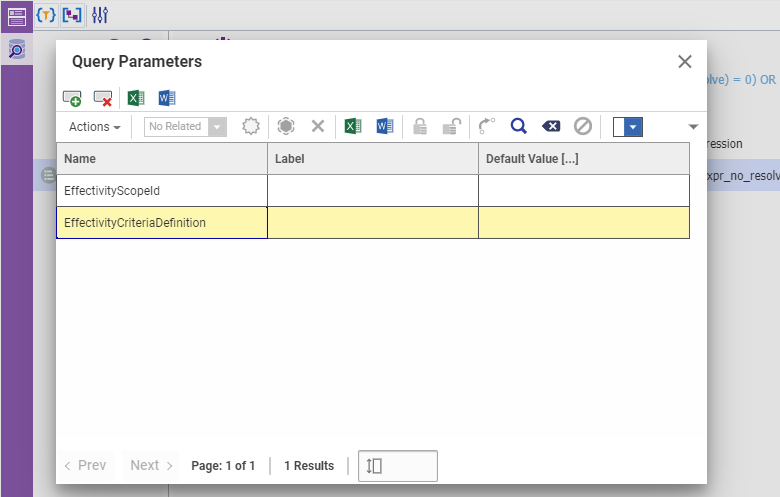Viewport: 780px width, 497px height.
Task: Click the circle-slash stop search icon
Action: [x=583, y=126]
